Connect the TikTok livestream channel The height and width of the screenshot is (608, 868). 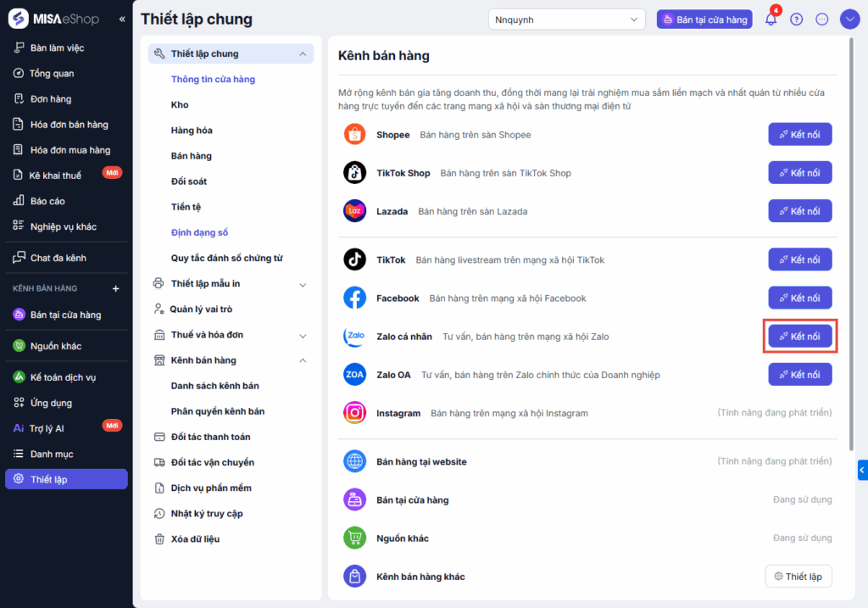[x=800, y=259]
